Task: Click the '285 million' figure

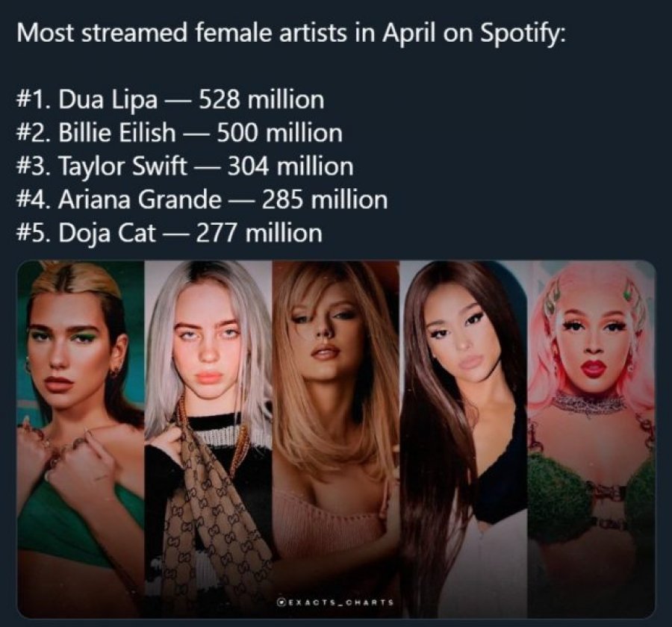Action: tap(325, 200)
